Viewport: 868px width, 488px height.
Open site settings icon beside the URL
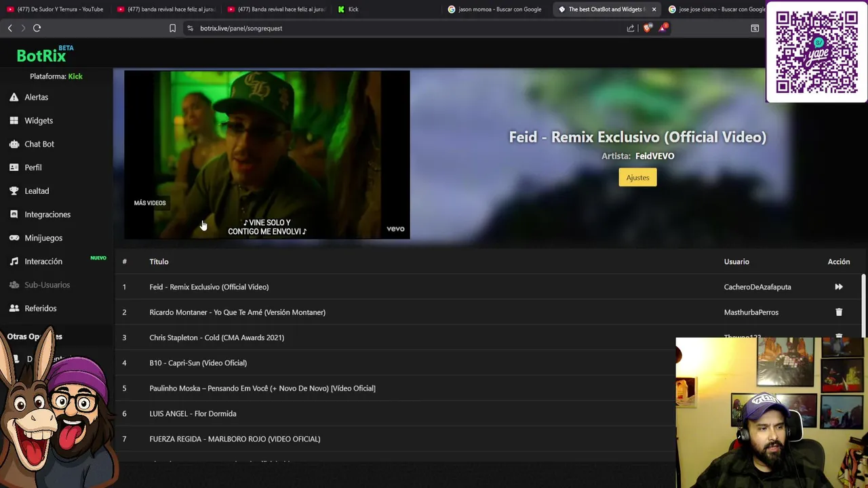190,28
